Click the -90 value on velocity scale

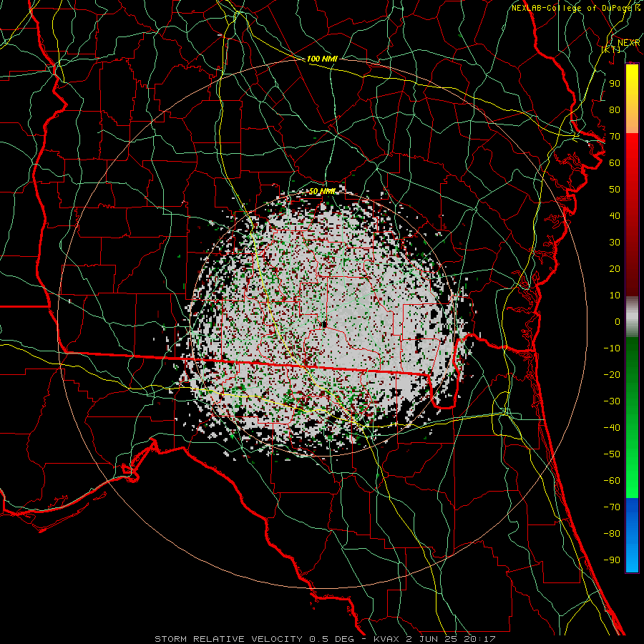pyautogui.click(x=612, y=560)
